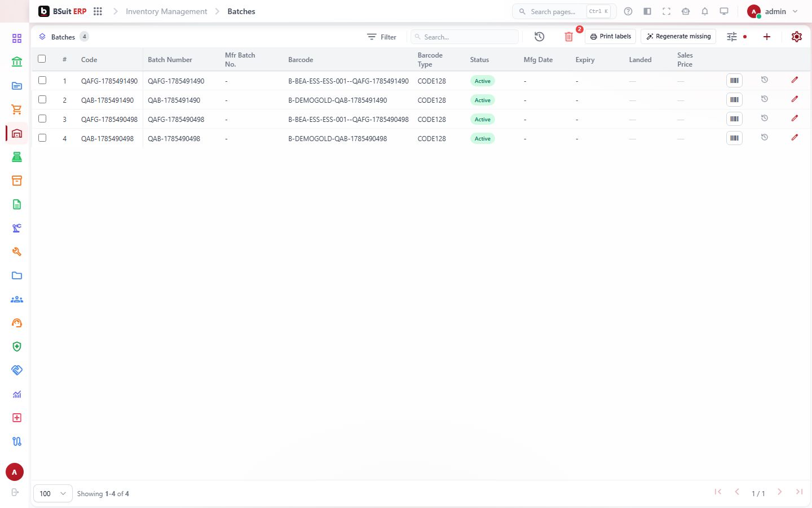Select the warehouse inventory sidebar icon
Viewport: 812px width, 508px height.
17,133
